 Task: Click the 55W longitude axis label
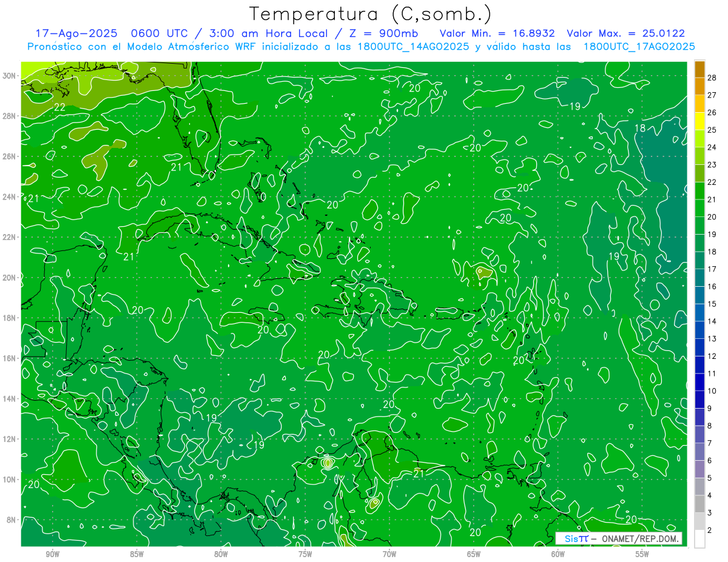(642, 555)
